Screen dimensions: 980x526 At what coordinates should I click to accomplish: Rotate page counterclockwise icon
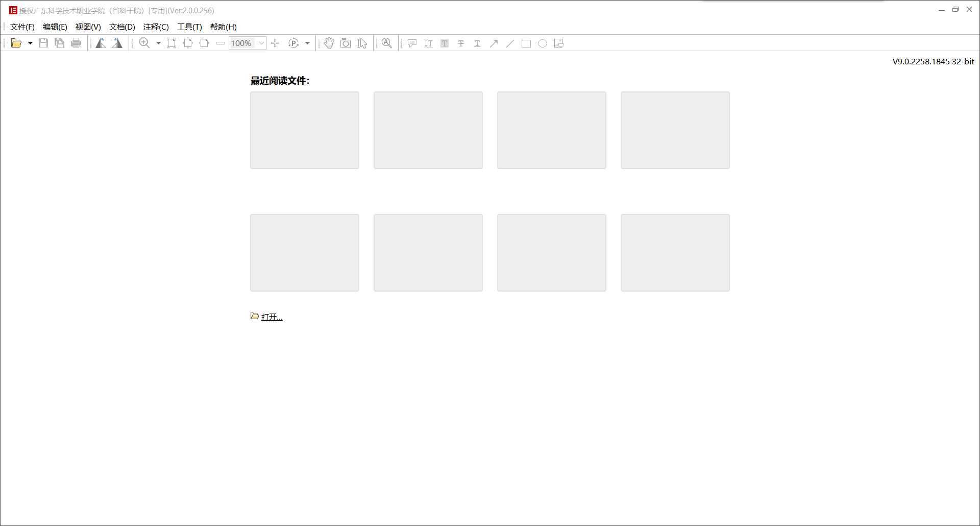coord(101,43)
